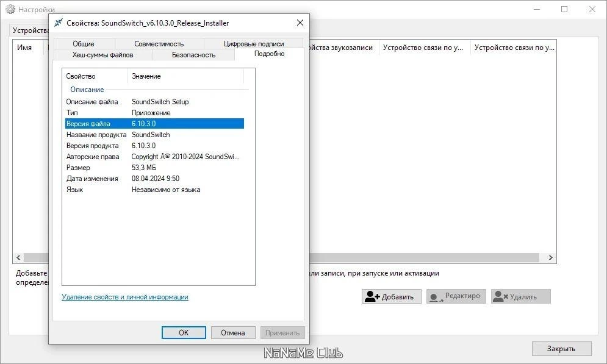Click the remove-user icon on the Удалить button
This screenshot has height=364, width=607.
(500, 297)
